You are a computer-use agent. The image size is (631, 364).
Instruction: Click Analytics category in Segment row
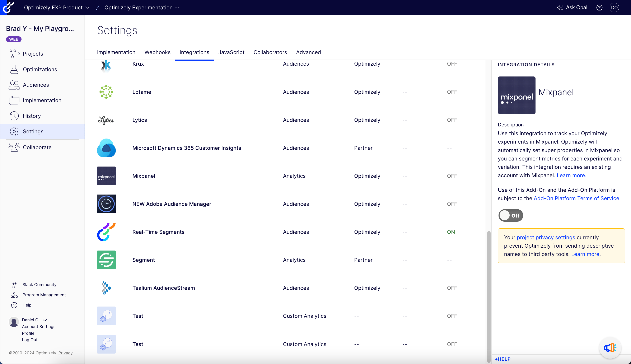pos(294,260)
